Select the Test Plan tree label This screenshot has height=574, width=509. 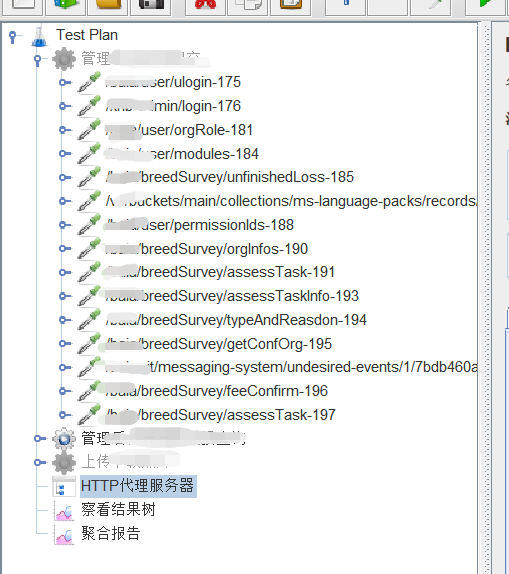[x=87, y=35]
